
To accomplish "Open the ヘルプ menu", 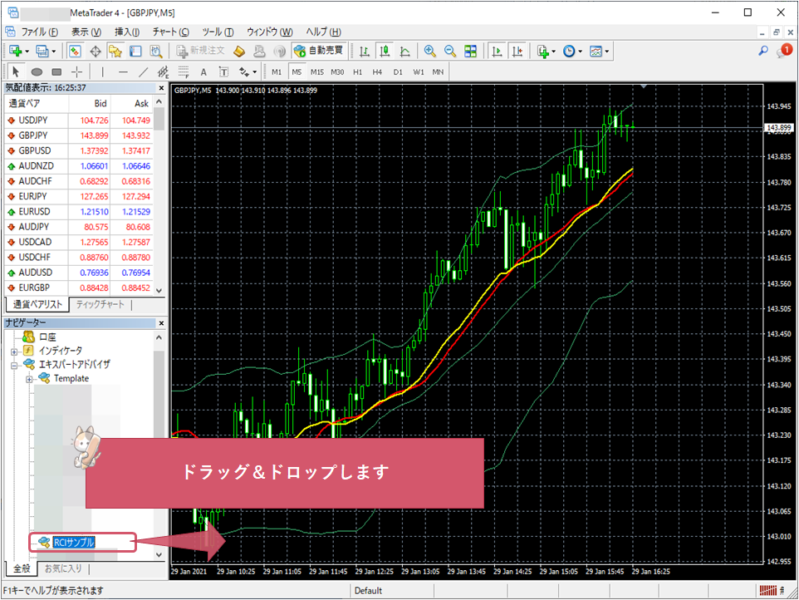I will click(x=323, y=32).
